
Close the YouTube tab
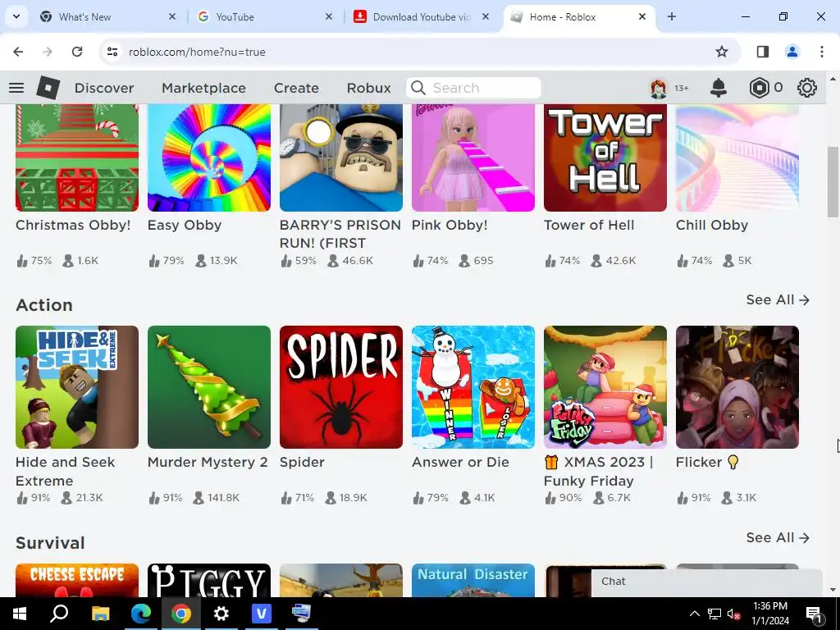[329, 16]
